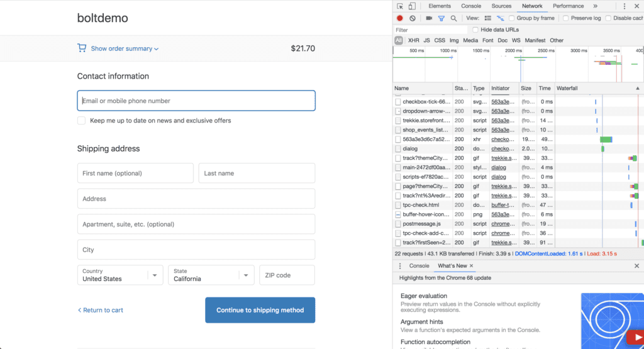The height and width of the screenshot is (349, 644).
Task: Toggle Disable cache checkbox
Action: click(x=608, y=18)
